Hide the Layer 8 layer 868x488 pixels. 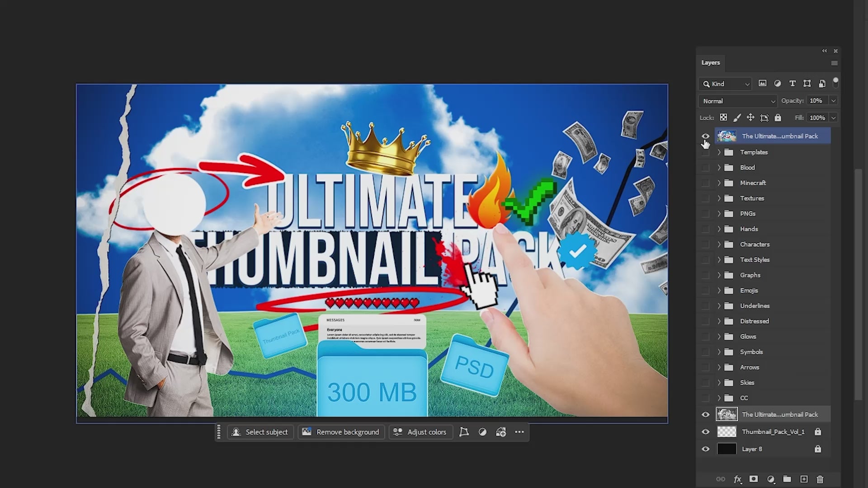[x=705, y=449]
